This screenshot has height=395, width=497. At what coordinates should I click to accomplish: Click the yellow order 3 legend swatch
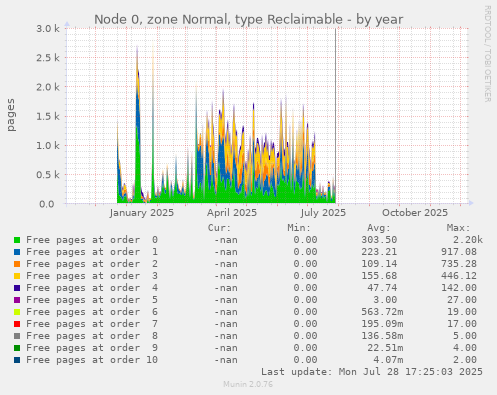click(x=17, y=276)
